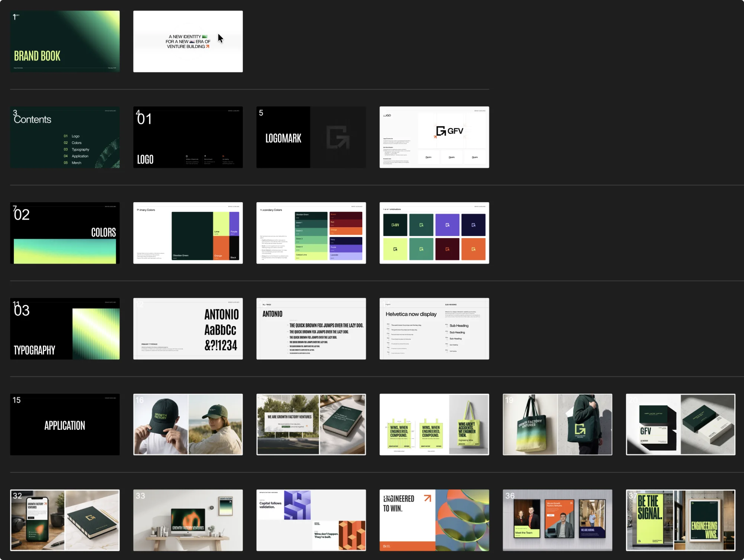
Task: Open the 'Meet the Team' posters slide
Action: [557, 520]
